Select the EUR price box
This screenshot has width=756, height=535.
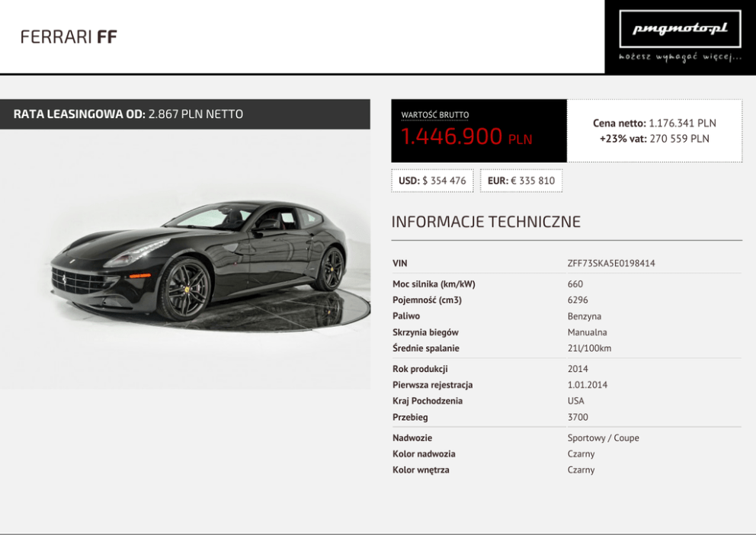[x=521, y=181]
